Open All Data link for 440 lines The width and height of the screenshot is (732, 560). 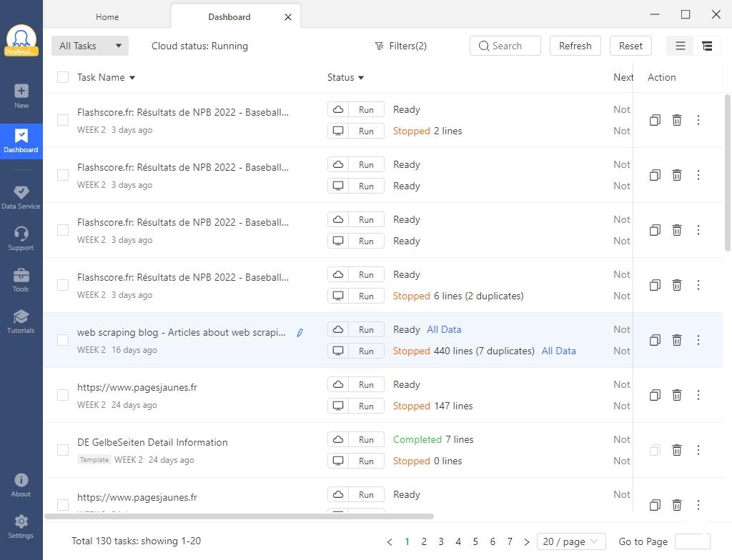[558, 351]
